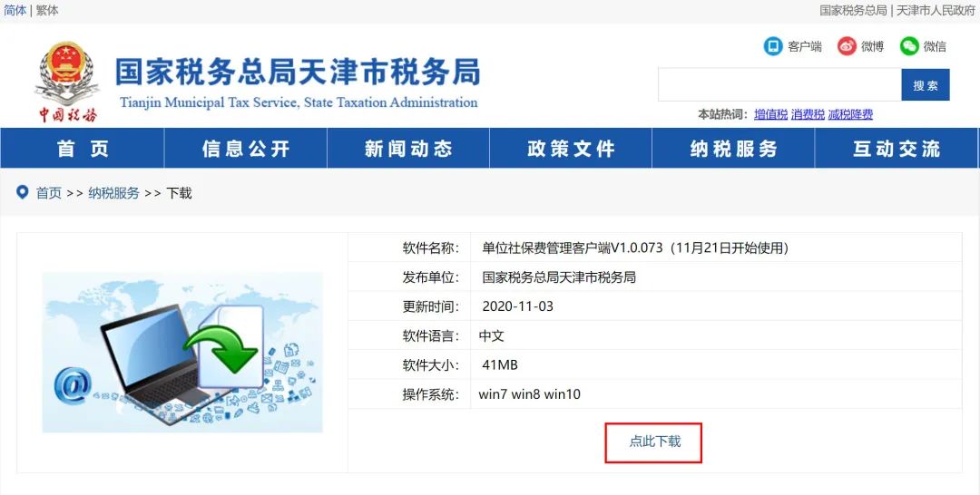Click software size value 41MB

pos(500,365)
